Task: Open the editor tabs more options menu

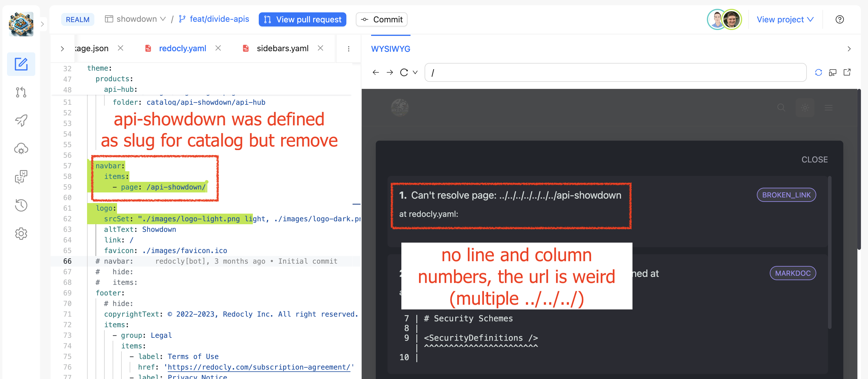Action: [x=348, y=49]
